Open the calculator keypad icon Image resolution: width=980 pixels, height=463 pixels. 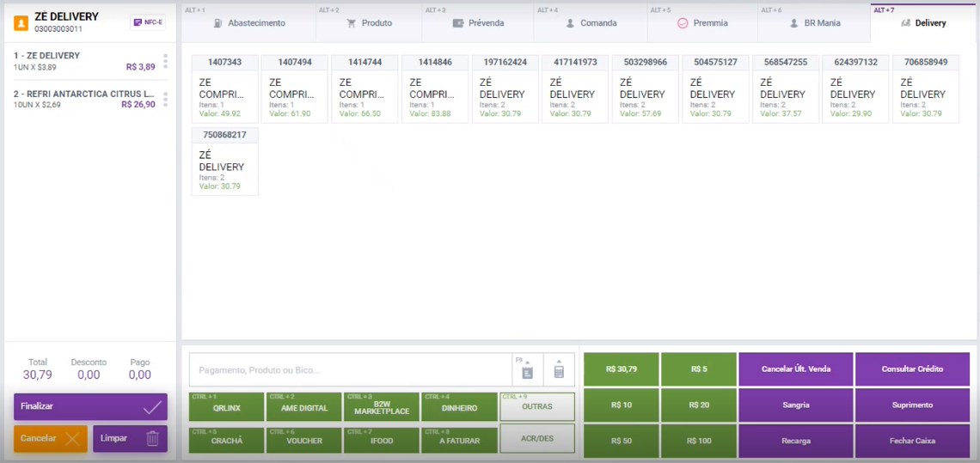(x=559, y=370)
